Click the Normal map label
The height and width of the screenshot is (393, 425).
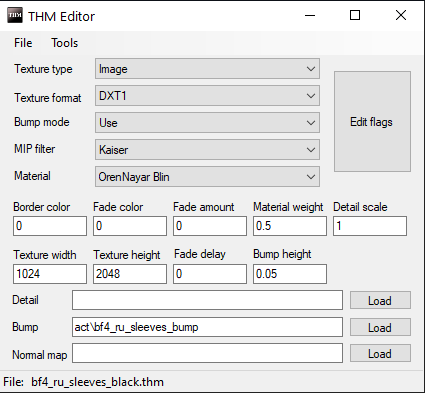40,355
